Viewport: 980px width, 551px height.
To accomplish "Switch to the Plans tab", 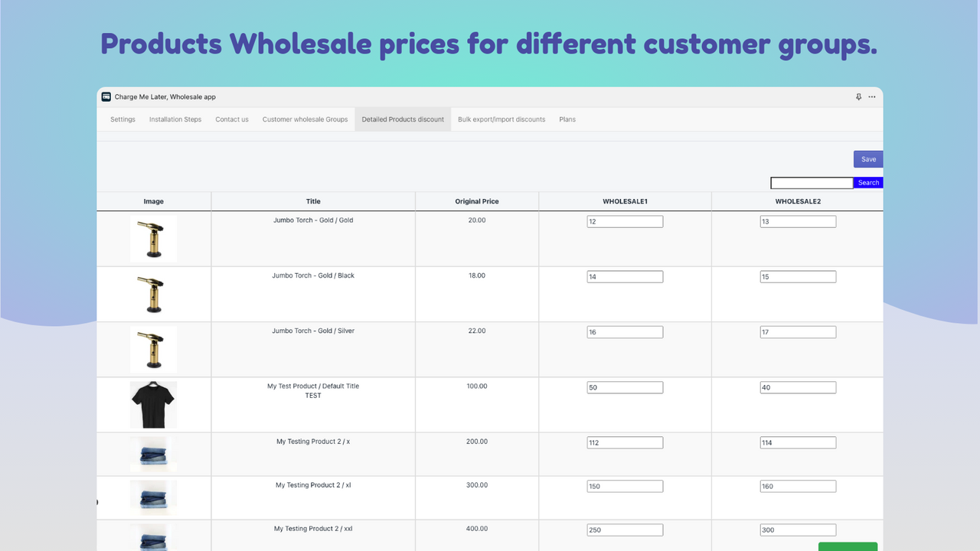I will click(x=567, y=119).
